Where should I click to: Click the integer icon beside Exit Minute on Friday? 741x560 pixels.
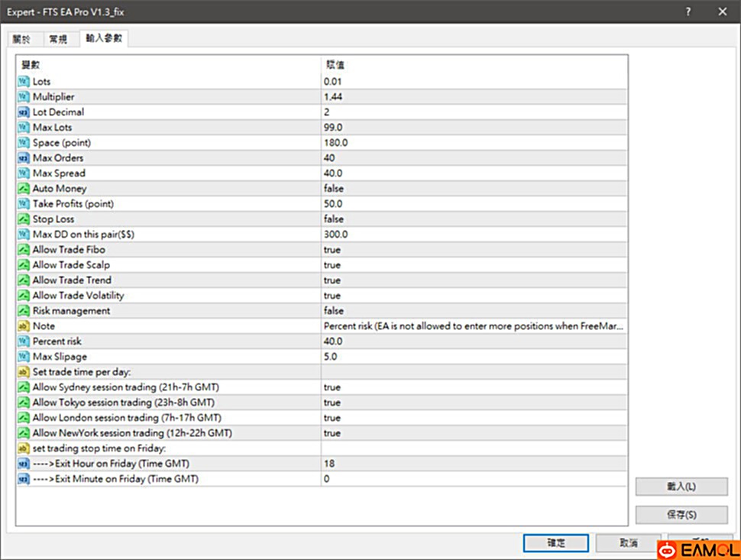pos(24,479)
